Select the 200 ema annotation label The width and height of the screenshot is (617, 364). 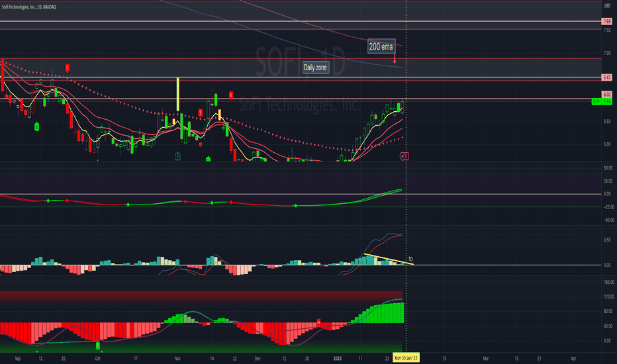pyautogui.click(x=381, y=46)
